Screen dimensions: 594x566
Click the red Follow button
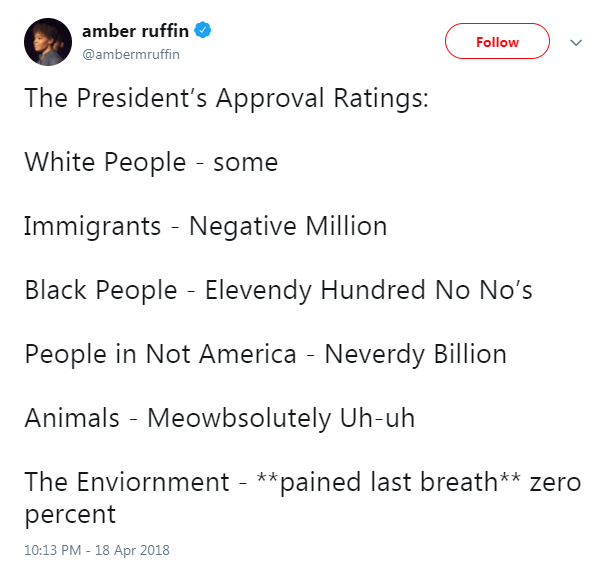coord(497,41)
